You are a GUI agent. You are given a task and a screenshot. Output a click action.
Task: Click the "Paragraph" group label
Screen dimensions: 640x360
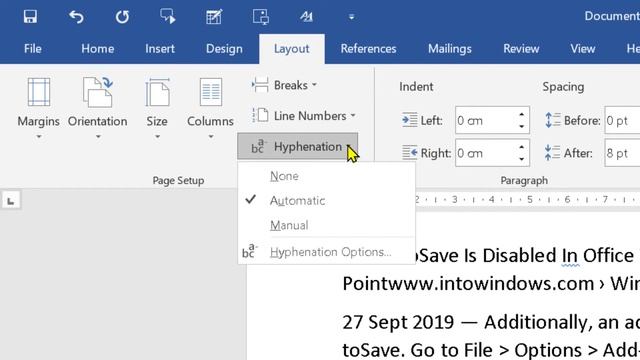524,180
